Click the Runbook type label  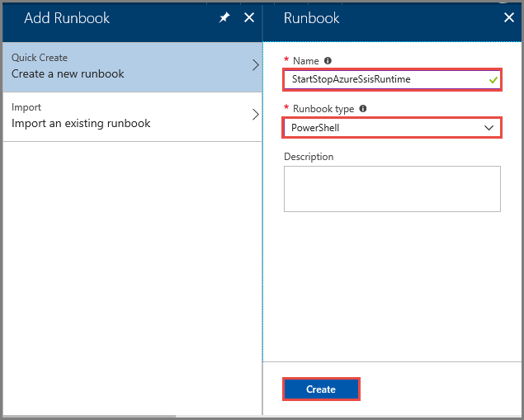coord(323,108)
